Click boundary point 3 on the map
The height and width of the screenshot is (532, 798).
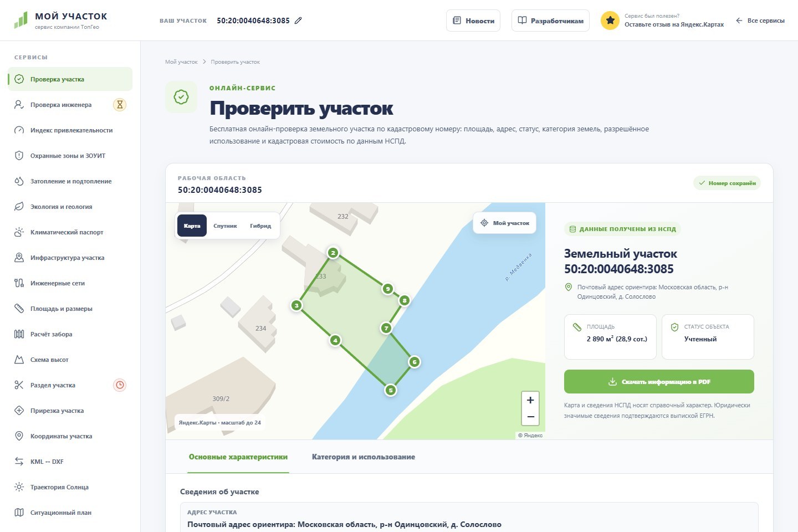(296, 305)
